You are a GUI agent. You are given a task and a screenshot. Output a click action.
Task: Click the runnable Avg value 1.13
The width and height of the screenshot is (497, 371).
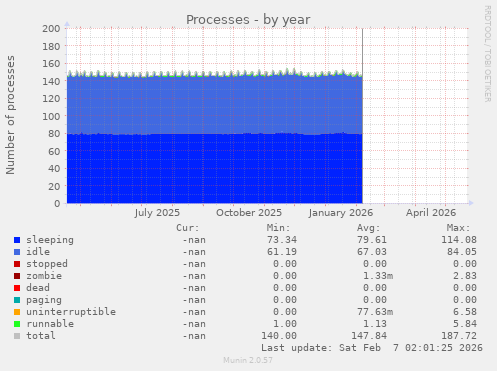(x=375, y=324)
